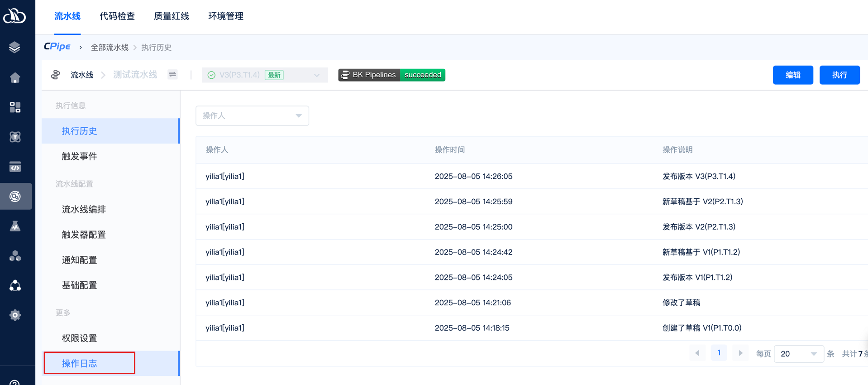Screen dimensions: 868x385
Task: Open the page size 20 dropdown
Action: (x=798, y=354)
